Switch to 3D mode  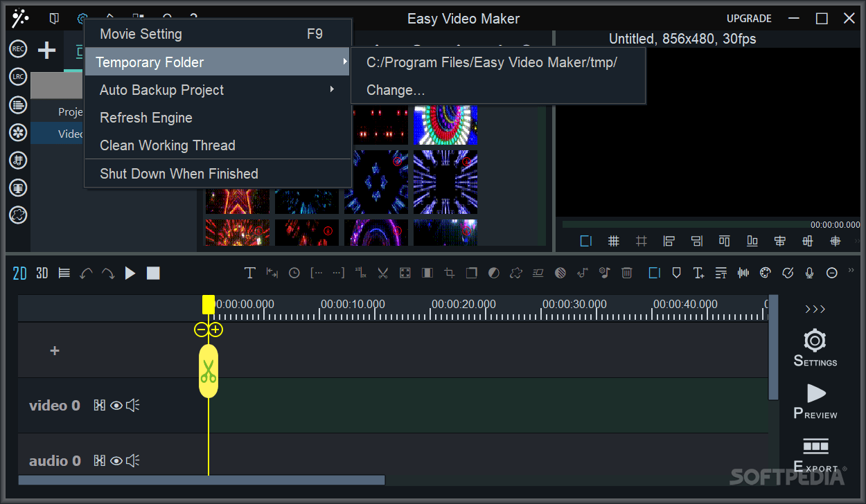point(42,273)
